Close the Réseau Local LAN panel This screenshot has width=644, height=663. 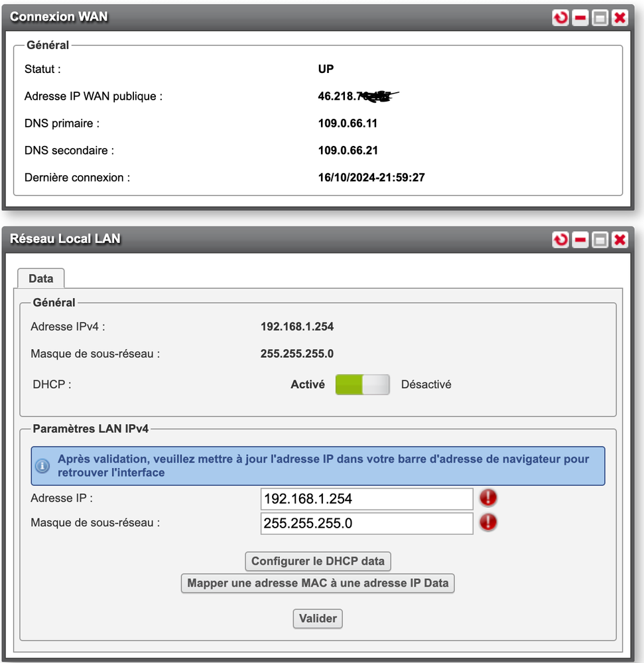[x=619, y=239]
